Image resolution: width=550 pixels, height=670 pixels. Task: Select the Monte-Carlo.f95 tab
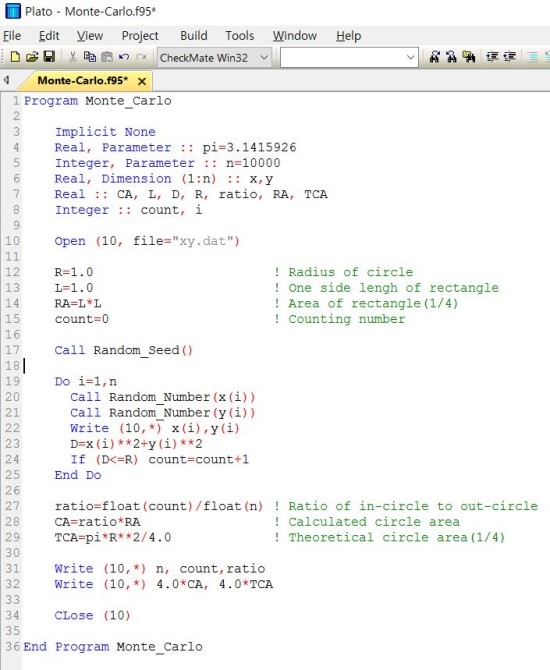point(82,81)
